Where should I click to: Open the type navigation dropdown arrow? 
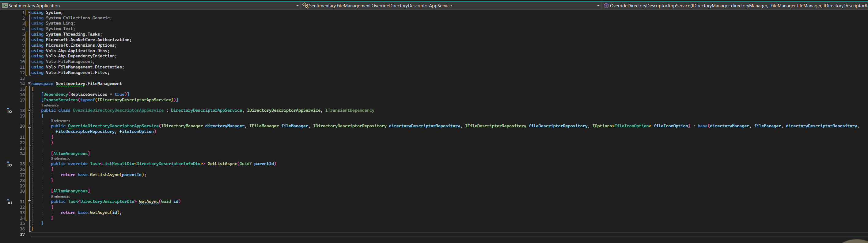pyautogui.click(x=598, y=6)
